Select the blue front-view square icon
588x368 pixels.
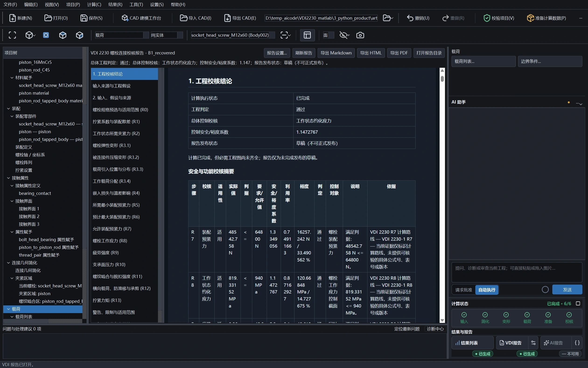coord(46,35)
